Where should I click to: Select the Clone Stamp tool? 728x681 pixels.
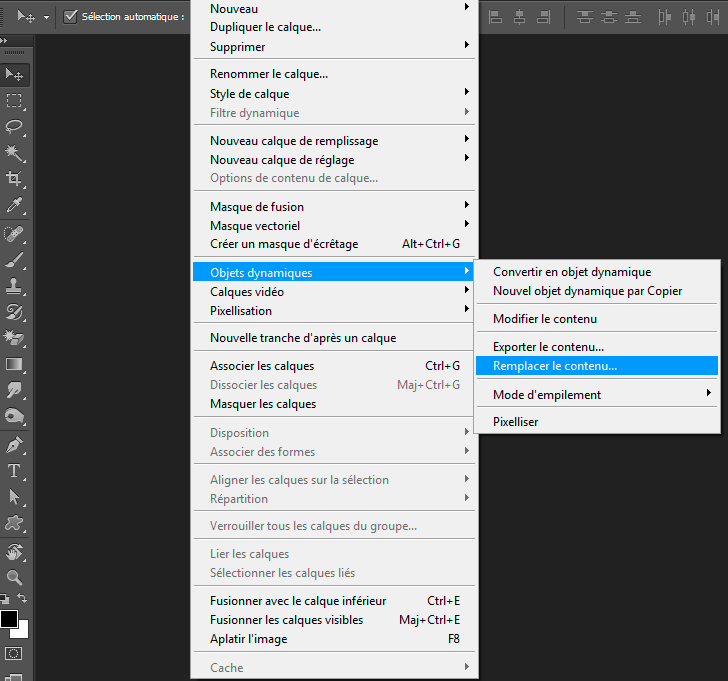click(15, 286)
